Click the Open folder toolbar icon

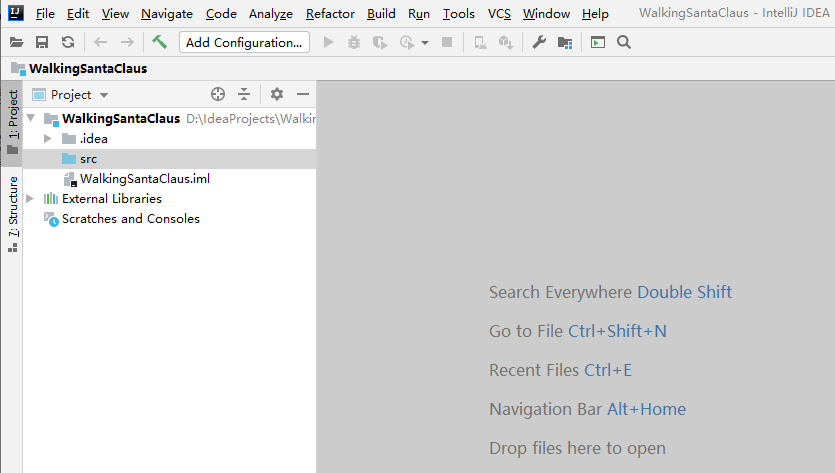(x=17, y=42)
